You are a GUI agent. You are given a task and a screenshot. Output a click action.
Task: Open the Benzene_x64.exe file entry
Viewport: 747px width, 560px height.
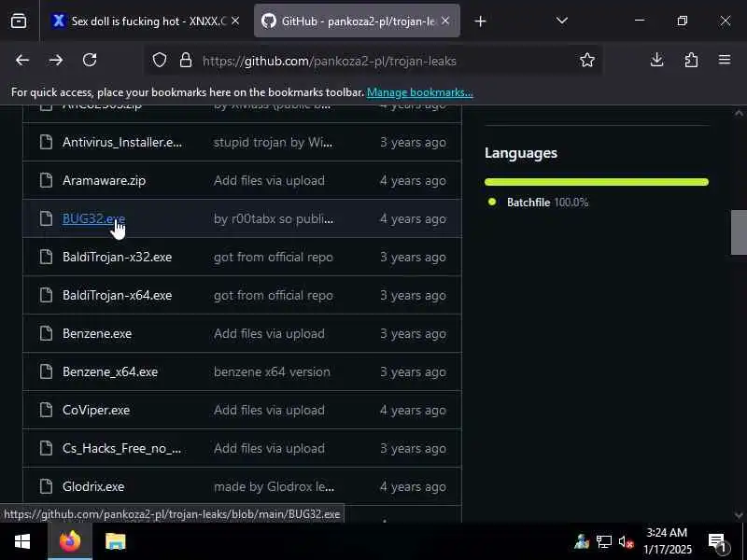(x=110, y=371)
